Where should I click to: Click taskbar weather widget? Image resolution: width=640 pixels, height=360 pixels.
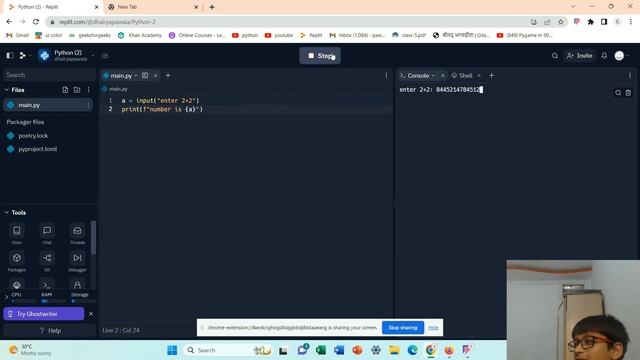coord(31,350)
